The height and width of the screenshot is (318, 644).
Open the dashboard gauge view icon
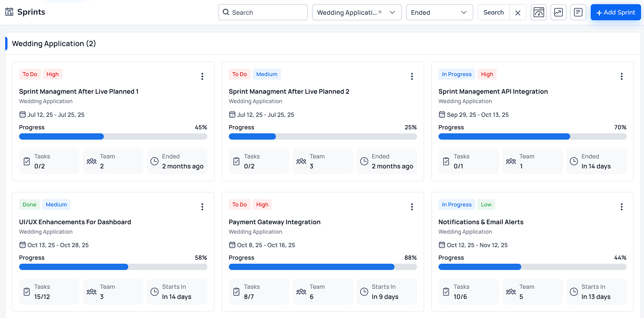tap(539, 12)
